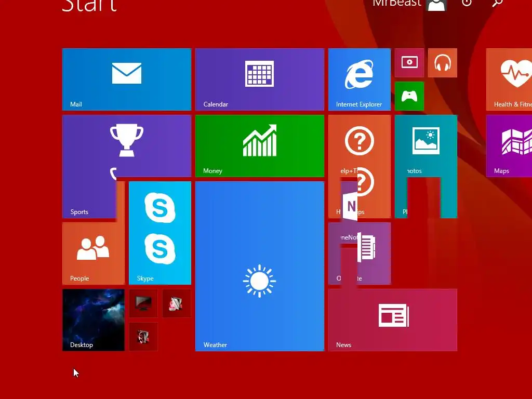The image size is (532, 399).
Task: Click the Search magnifier button
Action: [x=497, y=3]
